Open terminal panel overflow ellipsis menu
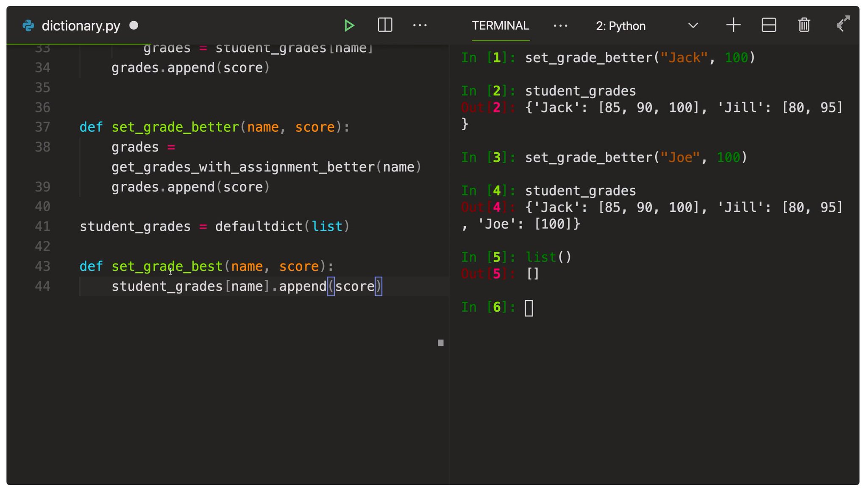This screenshot has width=868, height=492. pyautogui.click(x=560, y=26)
